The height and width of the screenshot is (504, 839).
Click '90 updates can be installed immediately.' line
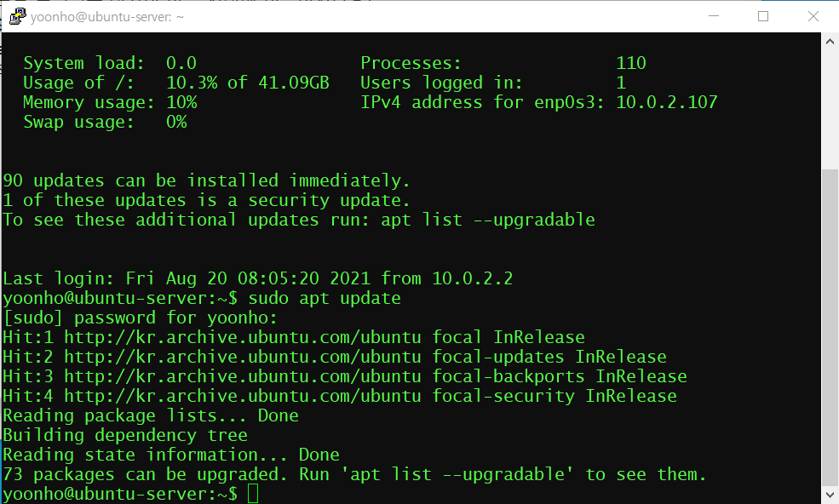point(206,180)
